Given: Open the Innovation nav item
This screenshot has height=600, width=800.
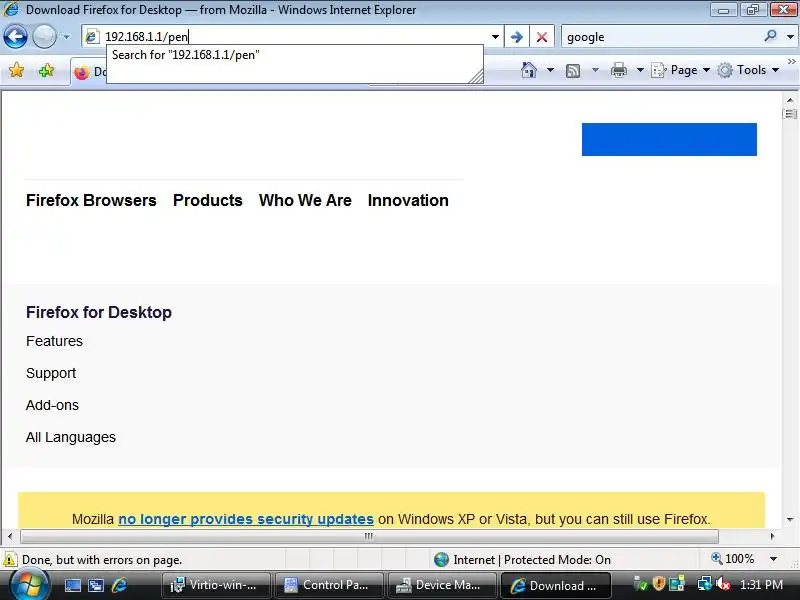Looking at the screenshot, I should pyautogui.click(x=408, y=201).
